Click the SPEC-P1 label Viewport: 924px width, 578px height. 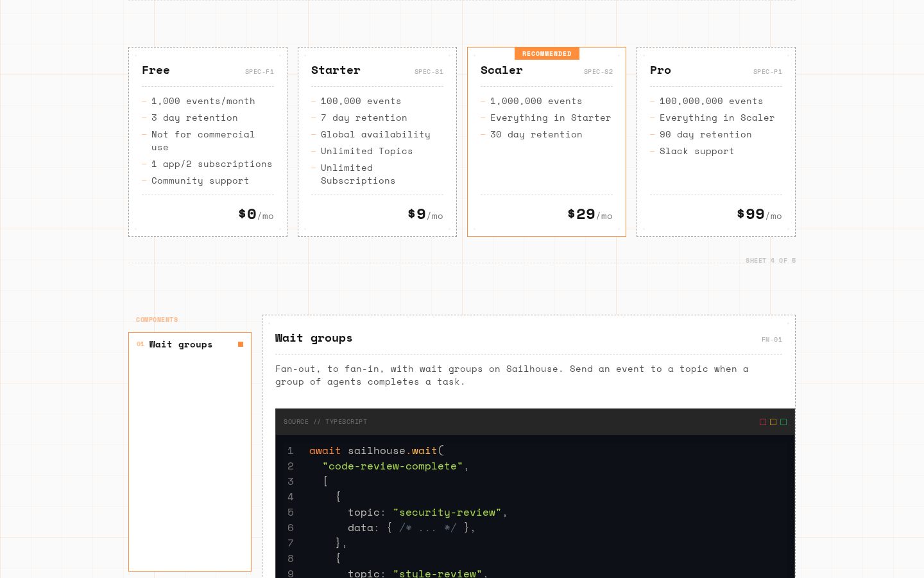pyautogui.click(x=767, y=72)
